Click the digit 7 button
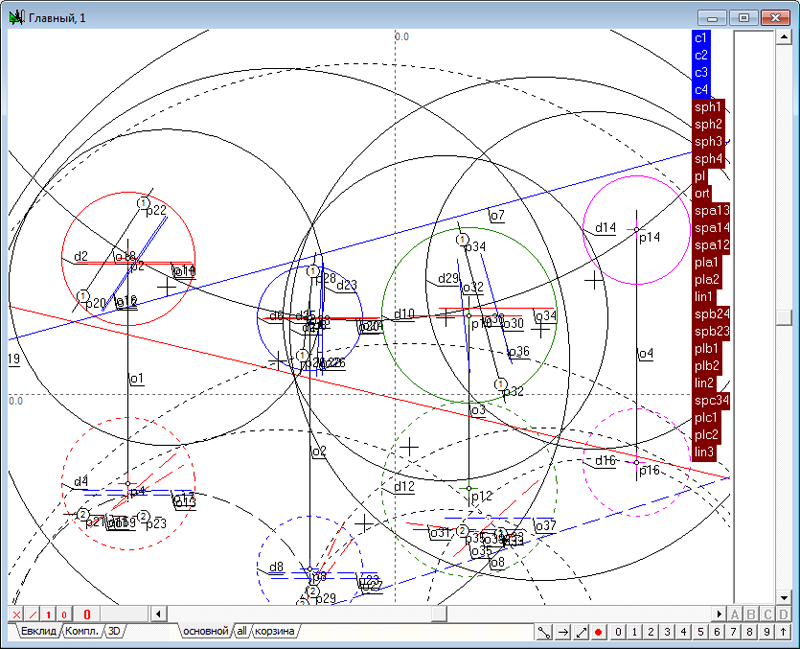800x649 pixels. click(733, 632)
